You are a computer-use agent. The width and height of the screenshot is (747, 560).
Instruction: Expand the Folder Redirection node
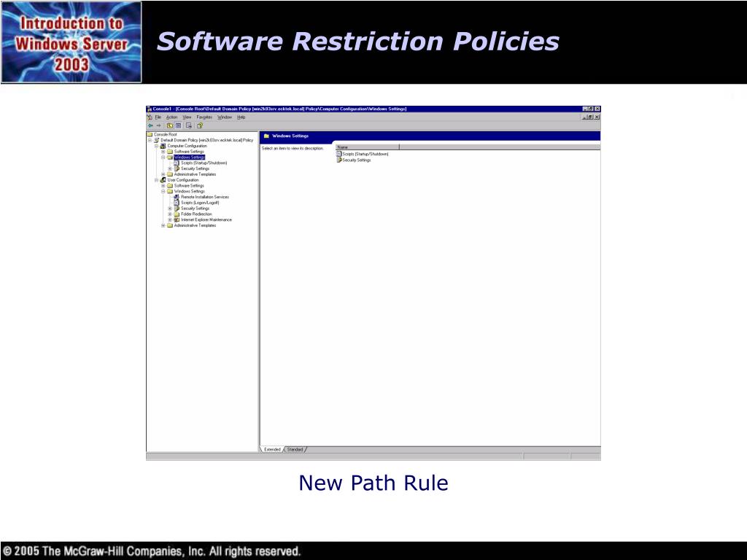click(170, 214)
